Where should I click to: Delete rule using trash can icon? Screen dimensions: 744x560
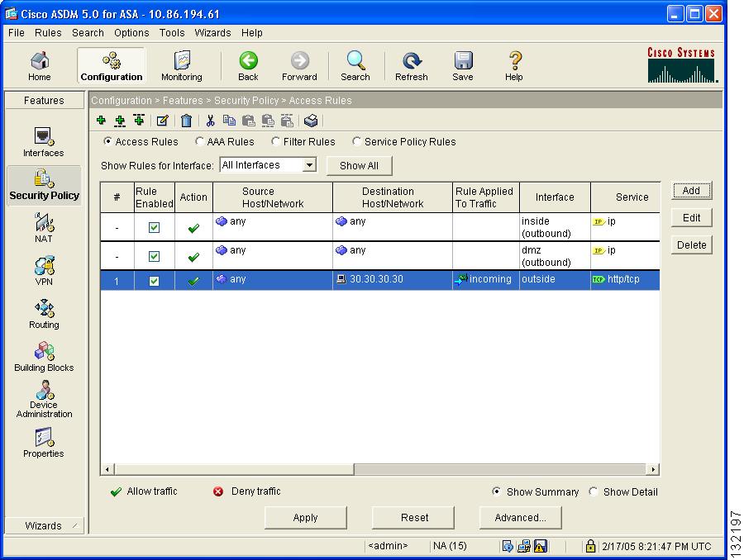pos(186,121)
